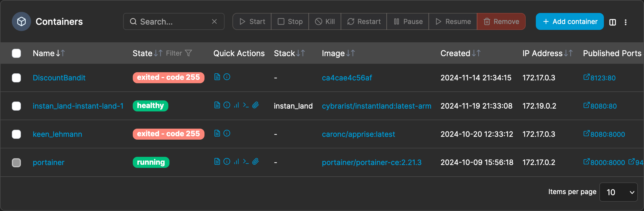
Task: Sort by Image column arrows
Action: pyautogui.click(x=351, y=53)
